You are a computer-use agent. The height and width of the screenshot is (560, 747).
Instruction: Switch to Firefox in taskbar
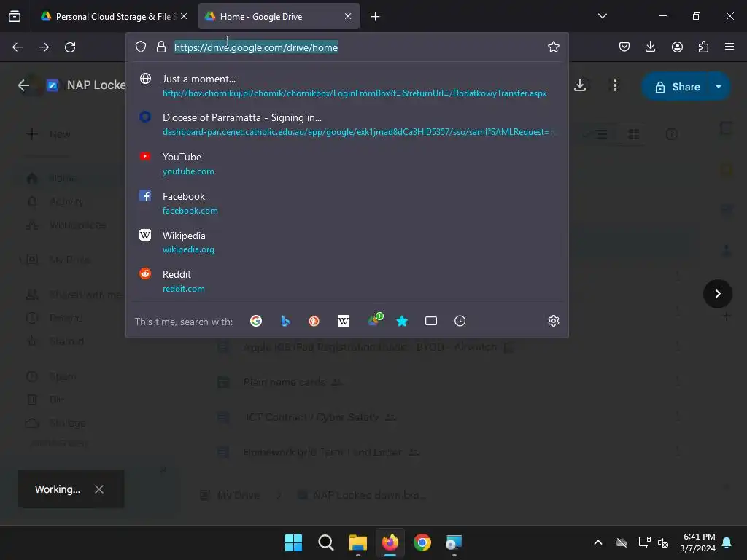pyautogui.click(x=390, y=542)
